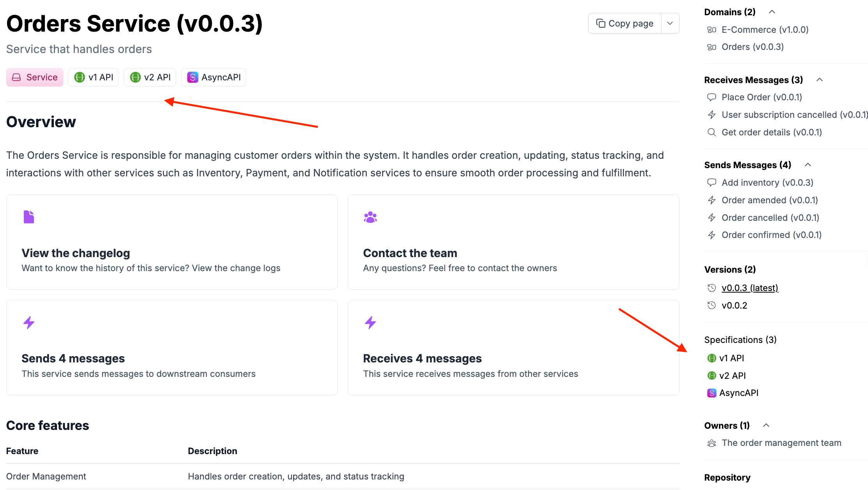868x490 pixels.
Task: Click the Contact the team card
Action: (x=513, y=242)
